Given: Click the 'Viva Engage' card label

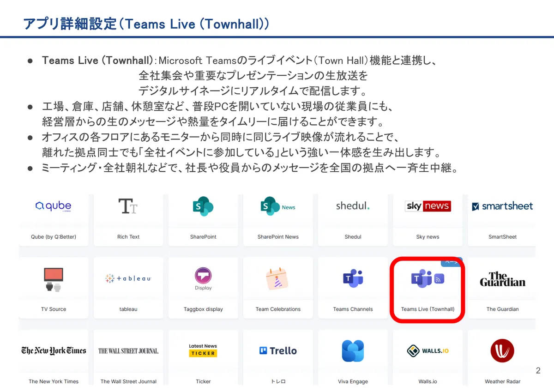Looking at the screenshot, I should coord(353,381).
